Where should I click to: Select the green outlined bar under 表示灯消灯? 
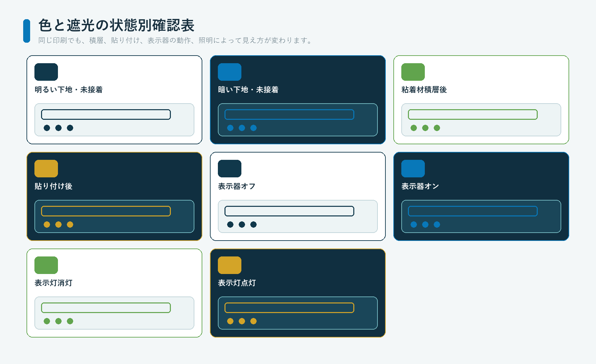(x=106, y=308)
